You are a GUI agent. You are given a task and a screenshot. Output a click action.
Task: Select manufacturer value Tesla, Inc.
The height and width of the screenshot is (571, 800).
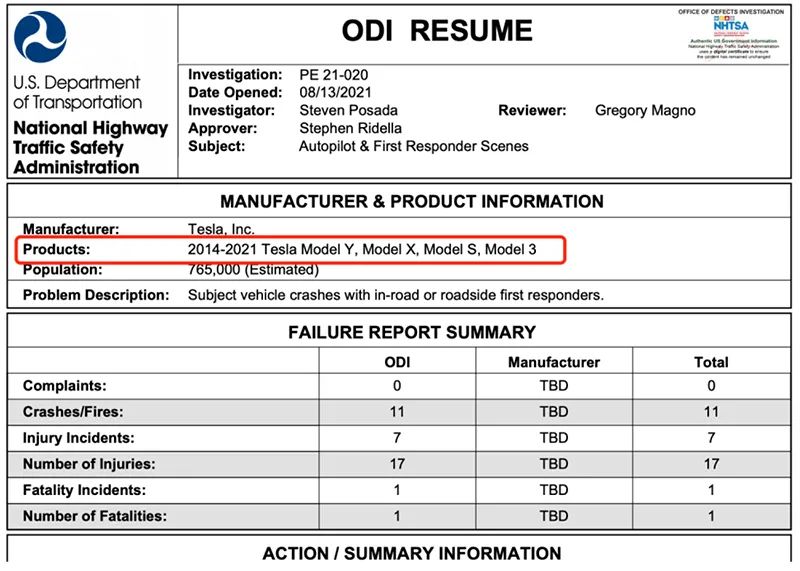pyautogui.click(x=221, y=229)
